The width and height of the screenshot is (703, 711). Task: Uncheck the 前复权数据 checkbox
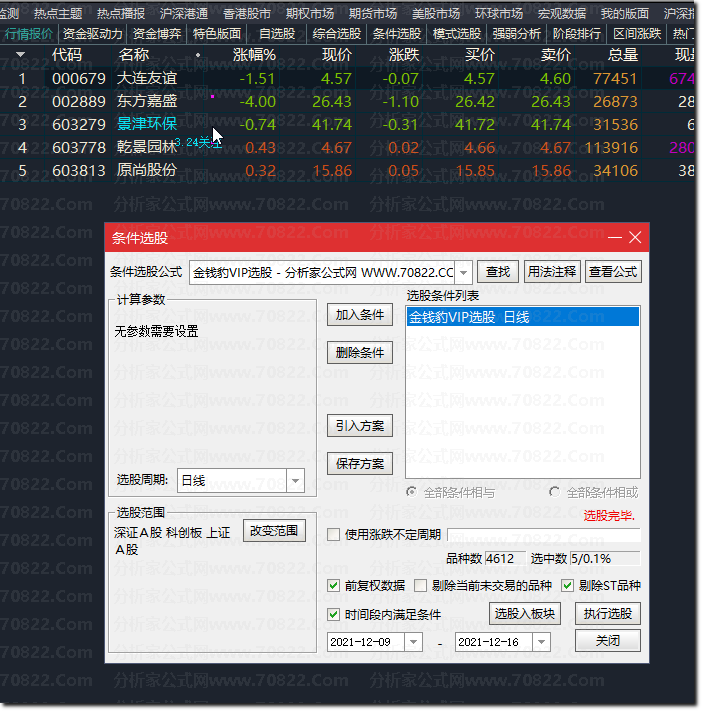[333, 585]
